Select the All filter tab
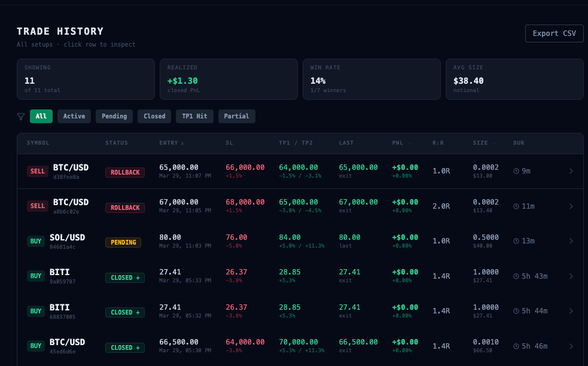 pos(41,116)
